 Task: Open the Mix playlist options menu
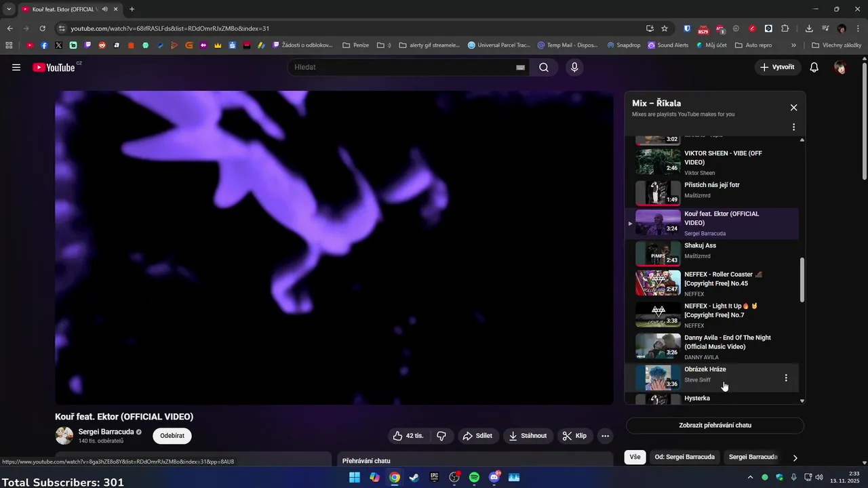793,127
